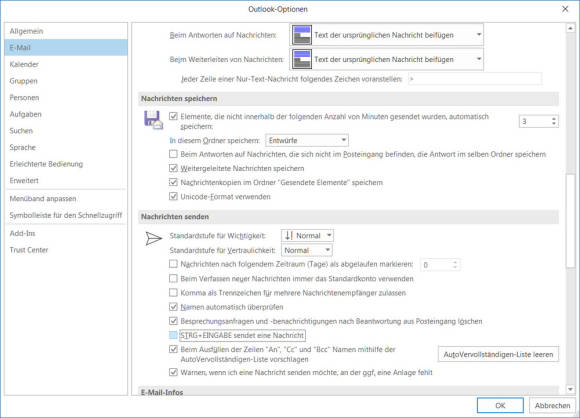Click the forward format preview icon

[302, 59]
